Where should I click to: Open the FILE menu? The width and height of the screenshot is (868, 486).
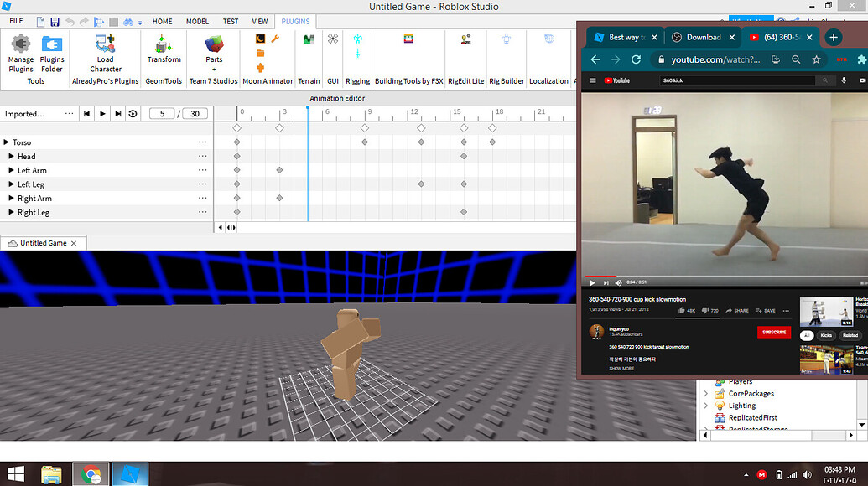tap(16, 21)
